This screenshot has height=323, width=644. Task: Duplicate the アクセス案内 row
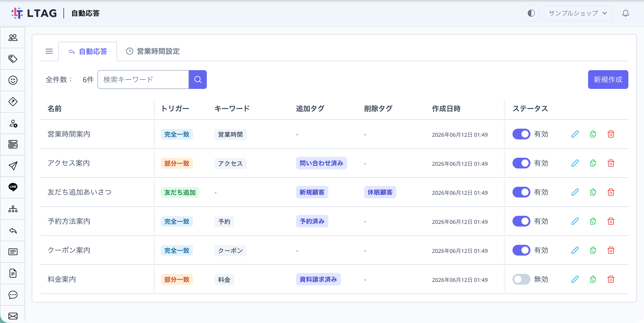click(593, 163)
